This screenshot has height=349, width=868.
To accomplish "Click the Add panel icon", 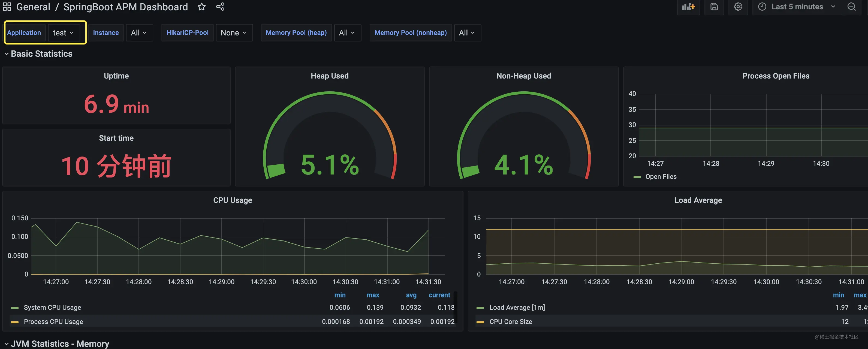I will point(688,7).
